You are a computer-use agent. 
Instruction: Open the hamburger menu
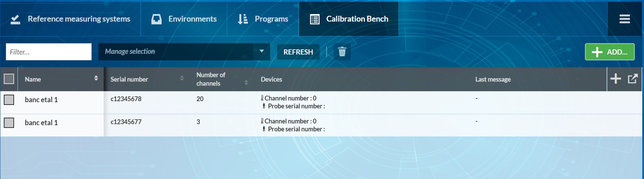(x=624, y=19)
